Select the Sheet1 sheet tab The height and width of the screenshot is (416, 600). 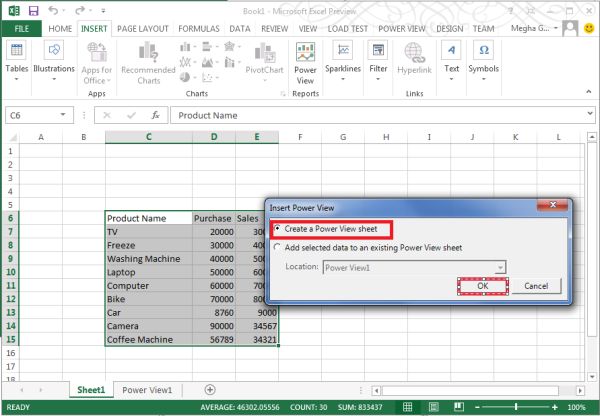pyautogui.click(x=91, y=390)
